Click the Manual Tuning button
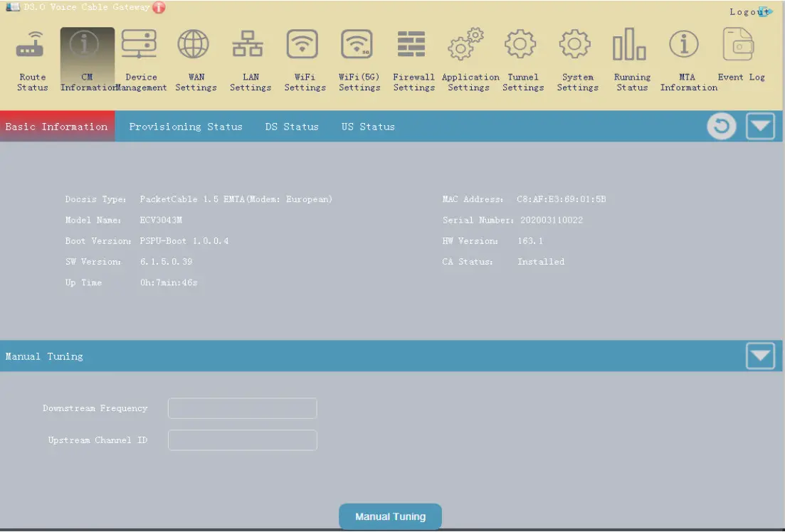 (391, 516)
